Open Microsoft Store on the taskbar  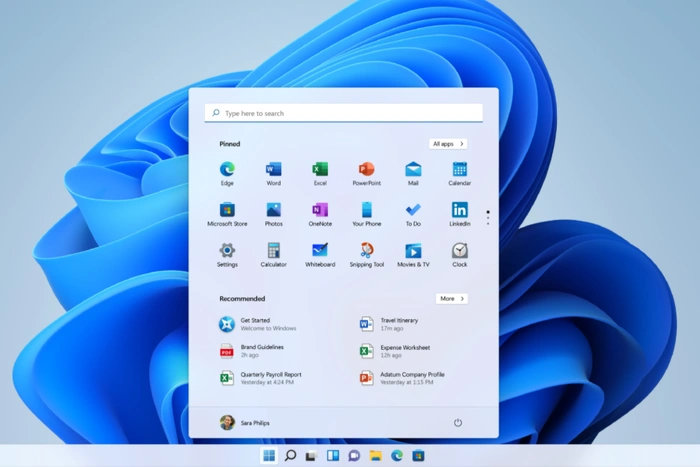click(418, 455)
